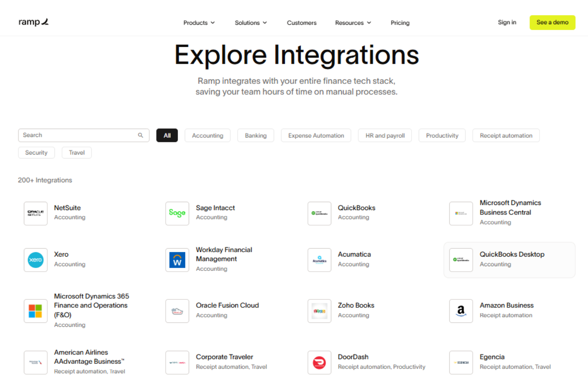Filter by Travel category
588x392 pixels.
(x=77, y=153)
